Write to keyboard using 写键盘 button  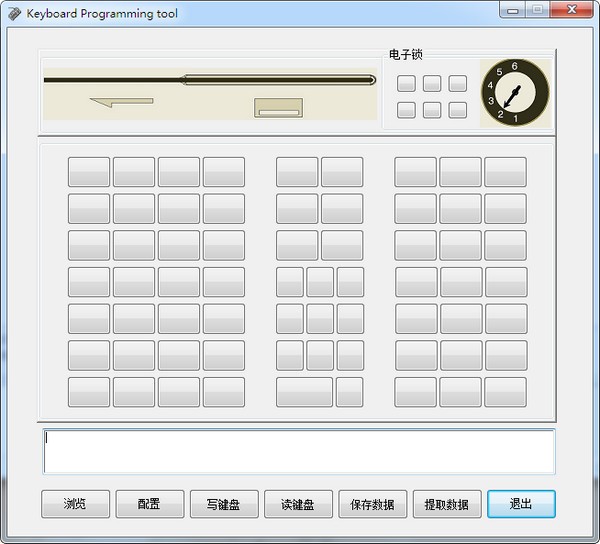click(x=224, y=504)
